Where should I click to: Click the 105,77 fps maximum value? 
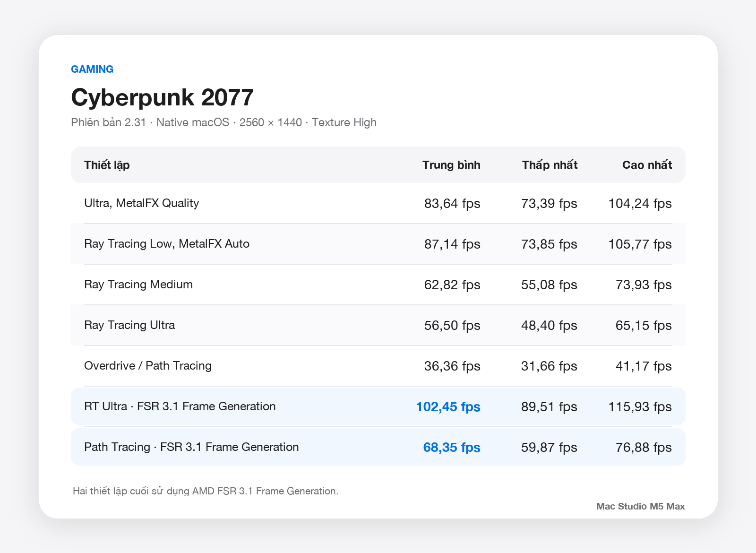click(640, 244)
